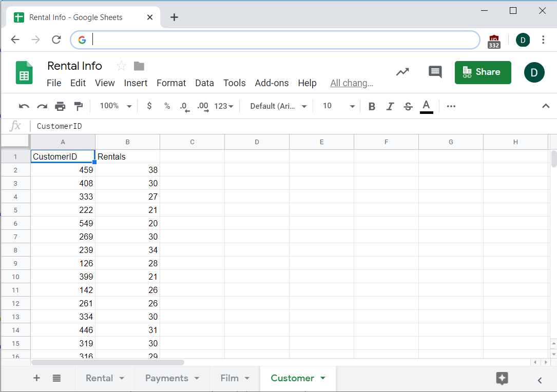Open the font size dropdown
The width and height of the screenshot is (557, 392).
tap(338, 106)
